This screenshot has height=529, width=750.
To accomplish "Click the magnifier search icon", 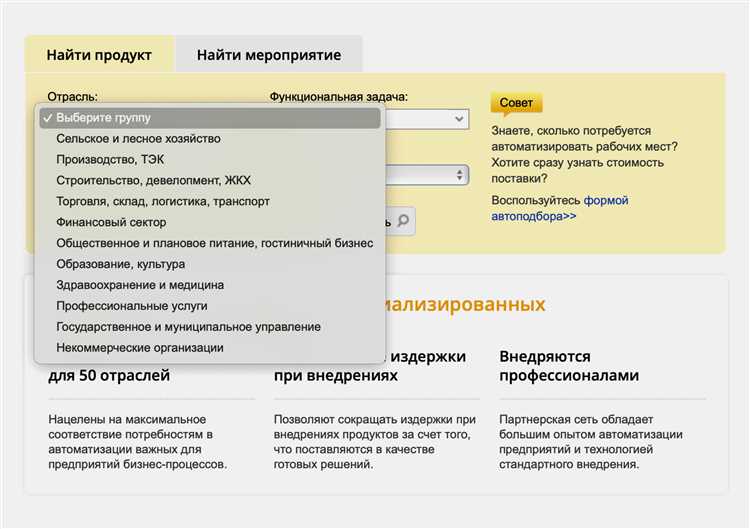I will (404, 221).
